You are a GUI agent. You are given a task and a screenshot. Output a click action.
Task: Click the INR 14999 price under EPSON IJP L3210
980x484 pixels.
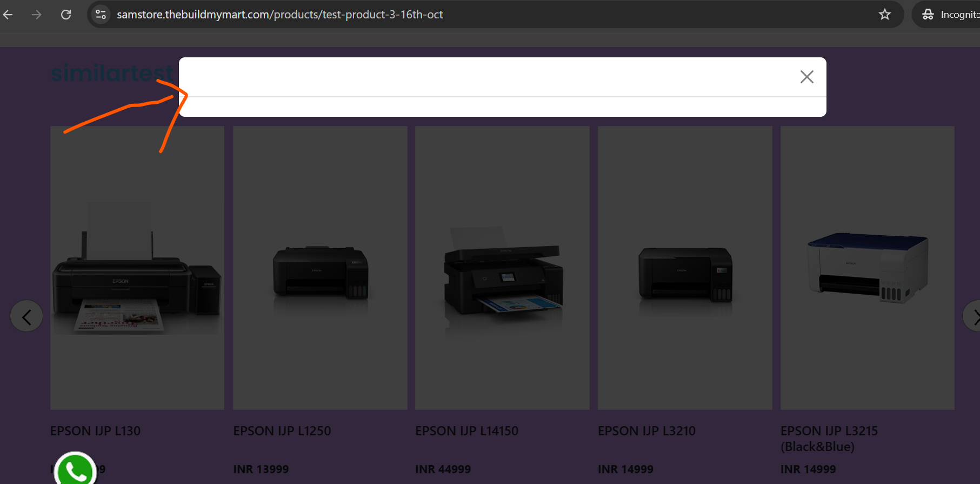(626, 469)
